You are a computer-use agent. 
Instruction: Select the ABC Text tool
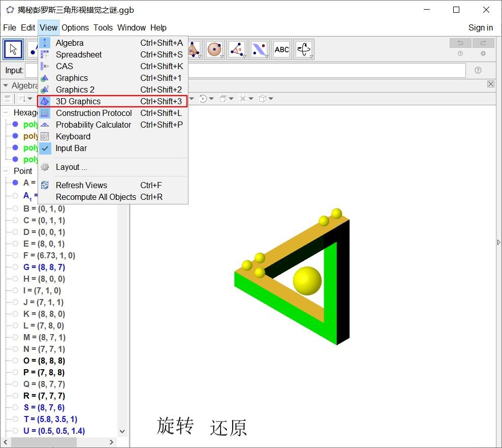tap(281, 49)
